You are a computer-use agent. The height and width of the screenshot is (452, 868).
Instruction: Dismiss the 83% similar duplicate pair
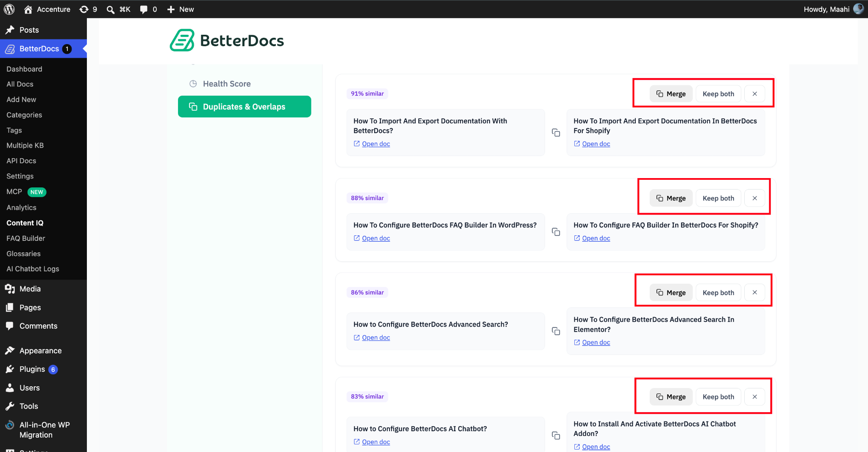[x=755, y=396]
